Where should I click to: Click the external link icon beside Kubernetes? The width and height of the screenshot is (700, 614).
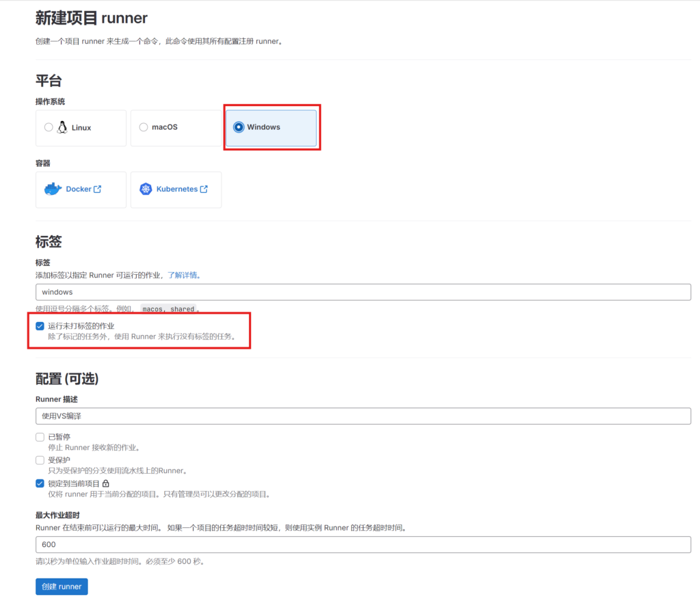pos(204,189)
